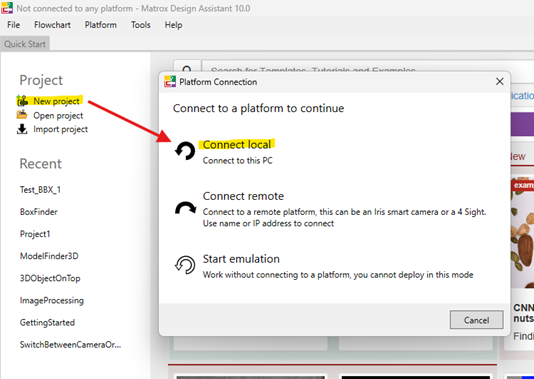This screenshot has height=379, width=534.
Task: Open recent project GettingStarted
Action: (47, 322)
